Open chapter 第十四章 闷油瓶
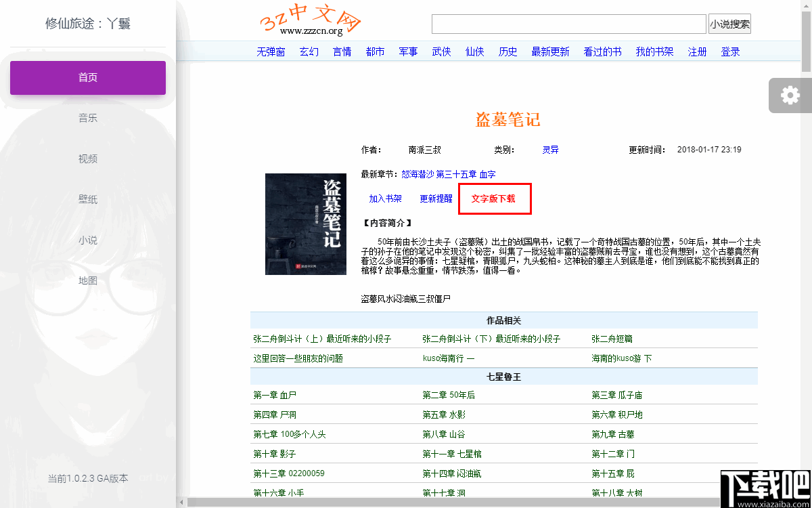This screenshot has height=508, width=812. pos(453,473)
